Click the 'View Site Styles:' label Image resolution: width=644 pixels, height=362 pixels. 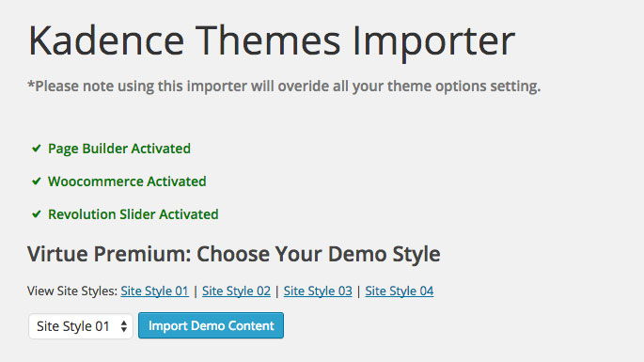click(x=72, y=291)
